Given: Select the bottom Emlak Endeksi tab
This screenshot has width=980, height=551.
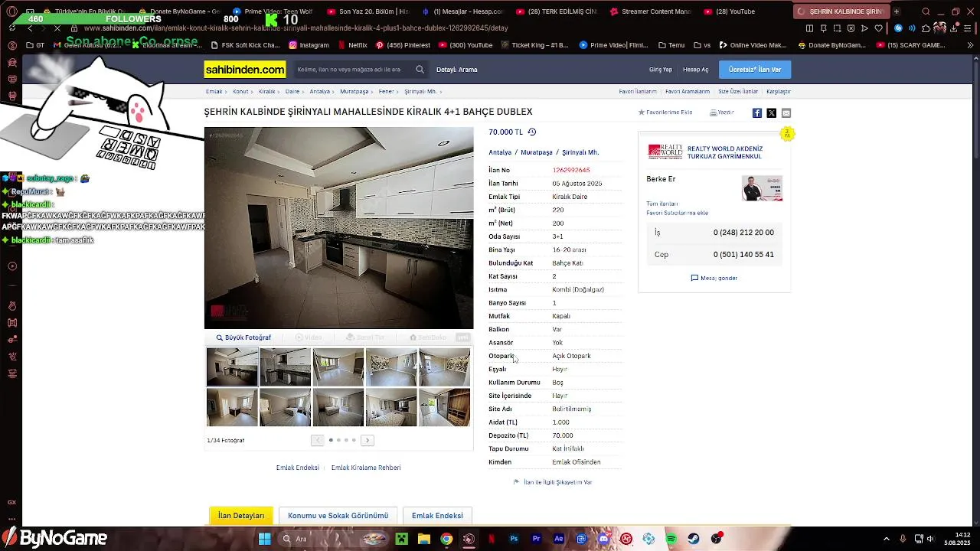Looking at the screenshot, I should [x=437, y=516].
